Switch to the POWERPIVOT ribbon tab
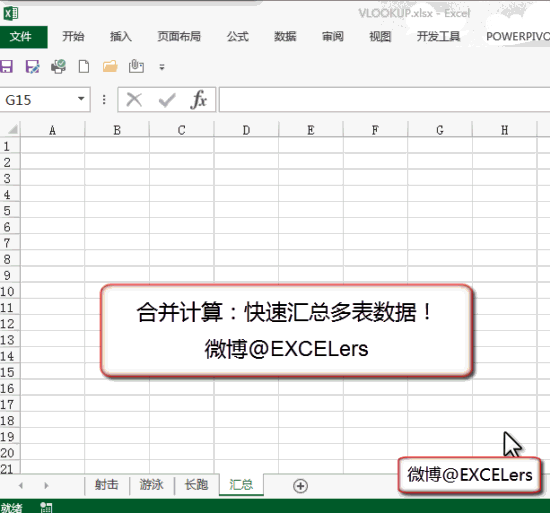This screenshot has width=550, height=513. 518,36
